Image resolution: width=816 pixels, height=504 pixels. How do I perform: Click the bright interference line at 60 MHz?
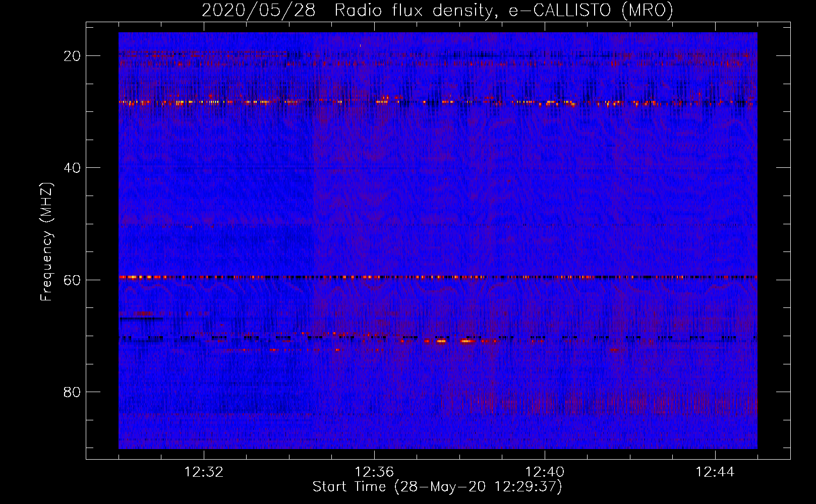(x=438, y=277)
